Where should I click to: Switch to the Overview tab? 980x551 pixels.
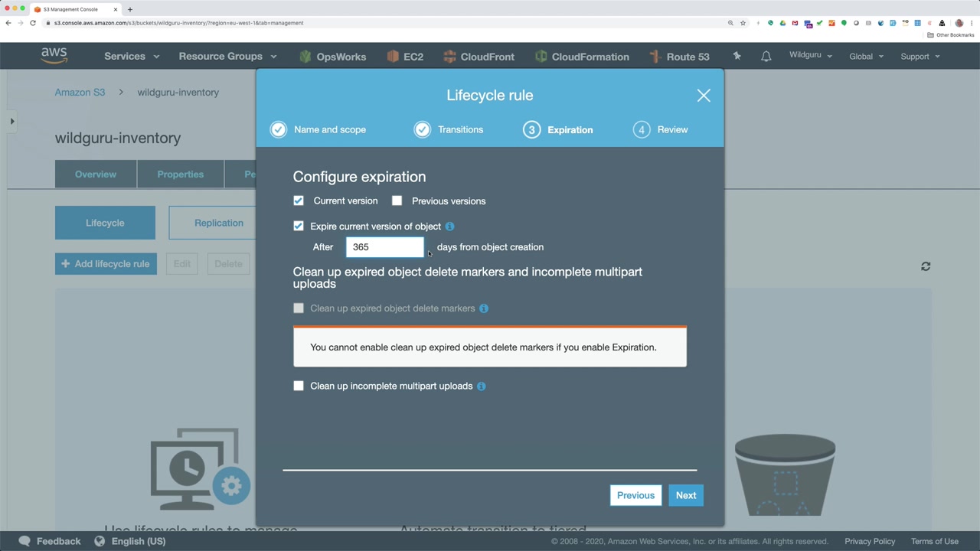coord(96,174)
